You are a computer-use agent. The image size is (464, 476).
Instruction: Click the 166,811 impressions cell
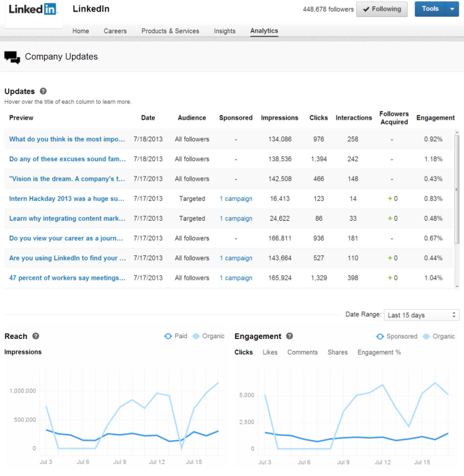280,238
